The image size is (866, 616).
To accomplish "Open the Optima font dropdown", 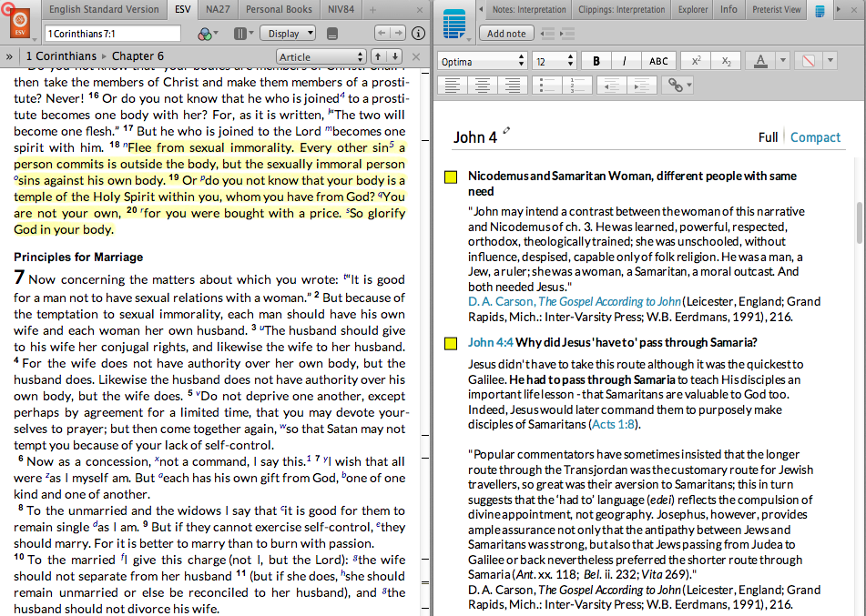I will pyautogui.click(x=483, y=61).
